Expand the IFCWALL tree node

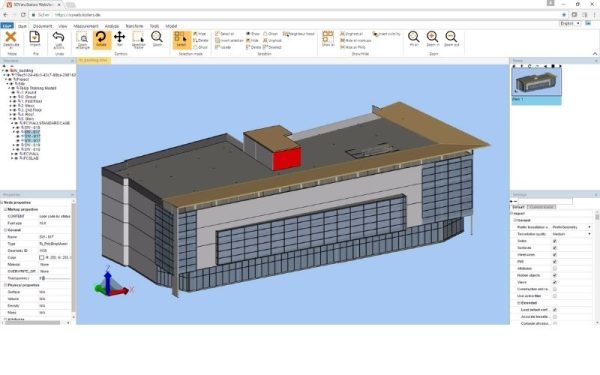(x=11, y=153)
